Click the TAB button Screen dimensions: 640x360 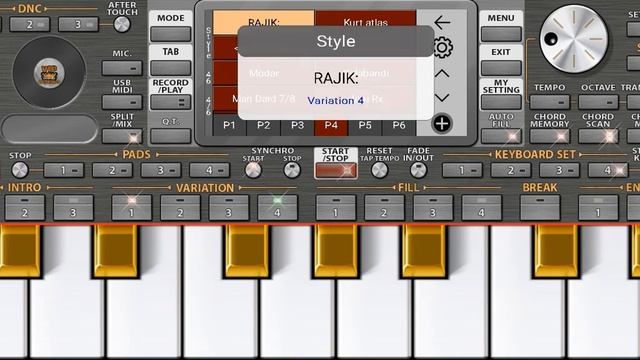tap(171, 68)
